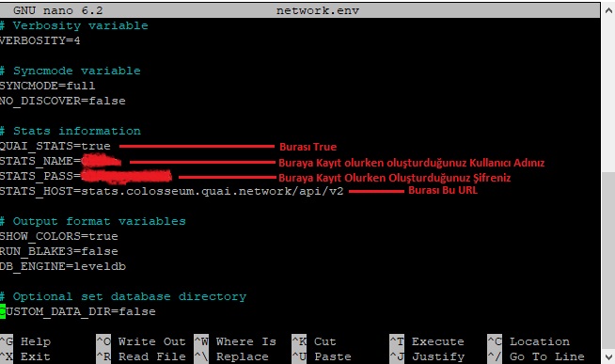The width and height of the screenshot is (615, 364).
Task: Click the ^C Location shortcut
Action: [x=528, y=341]
